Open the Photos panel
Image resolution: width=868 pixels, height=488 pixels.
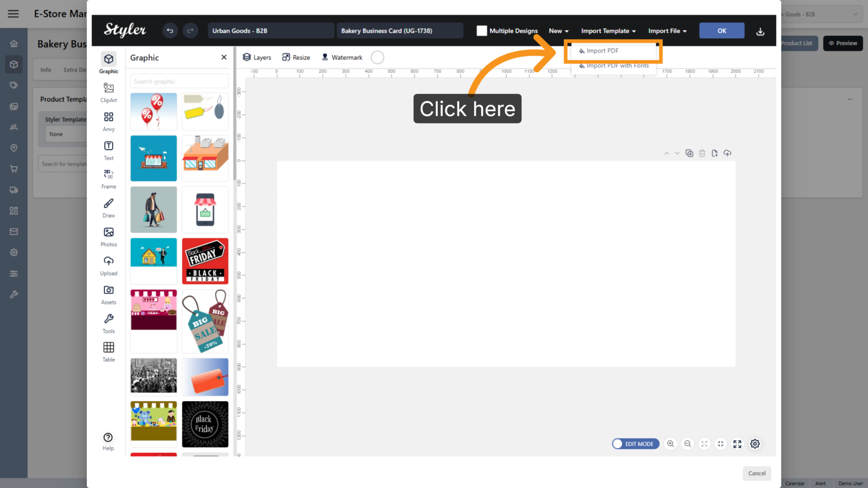[109, 237]
